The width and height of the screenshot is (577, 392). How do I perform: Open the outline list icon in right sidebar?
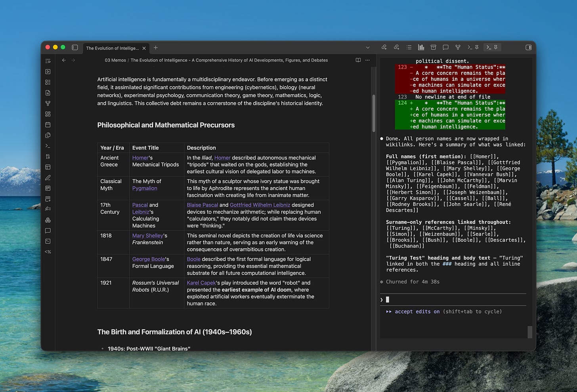click(409, 47)
